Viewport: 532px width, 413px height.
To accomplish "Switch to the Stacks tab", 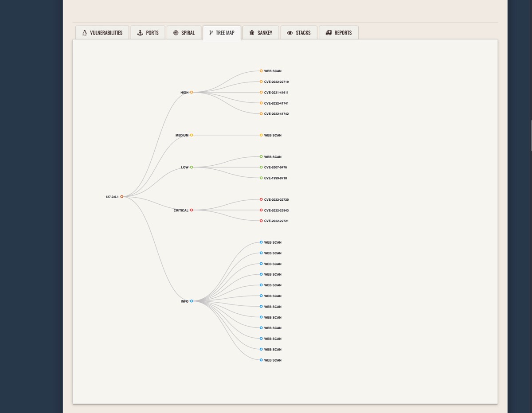I will coord(299,33).
